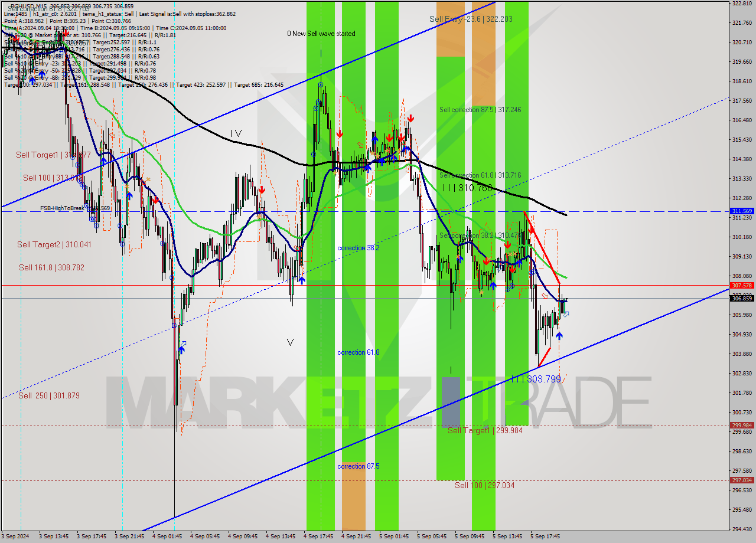Click the 294.430 price axis value
756x543 pixels.
(742, 529)
